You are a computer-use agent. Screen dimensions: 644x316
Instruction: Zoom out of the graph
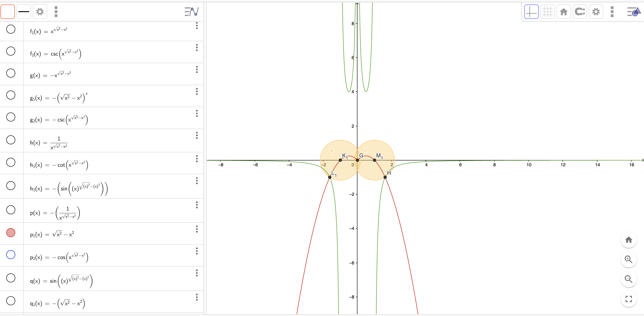click(x=629, y=279)
